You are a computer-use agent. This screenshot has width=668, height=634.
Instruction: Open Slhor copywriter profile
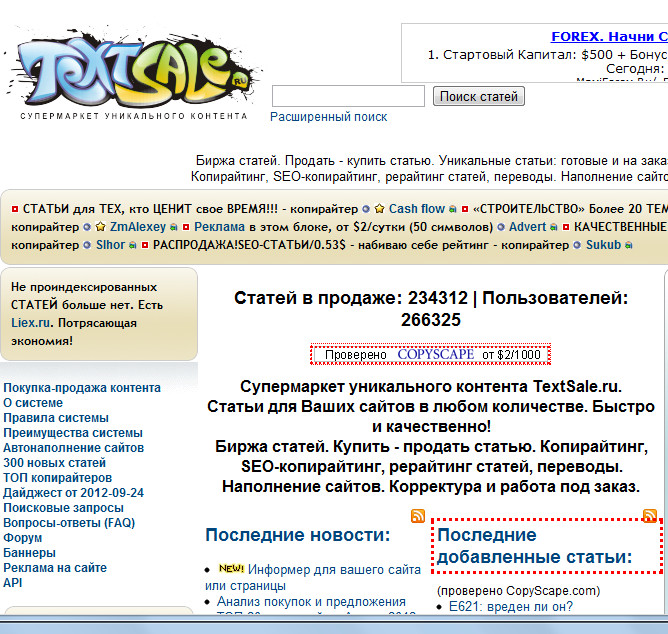[x=110, y=245]
